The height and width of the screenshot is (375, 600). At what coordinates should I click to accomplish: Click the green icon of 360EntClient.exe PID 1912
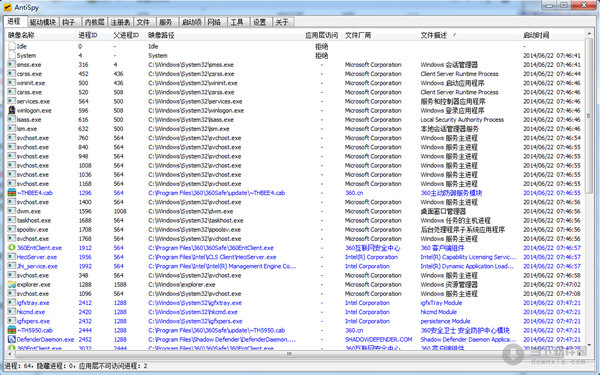point(12,248)
